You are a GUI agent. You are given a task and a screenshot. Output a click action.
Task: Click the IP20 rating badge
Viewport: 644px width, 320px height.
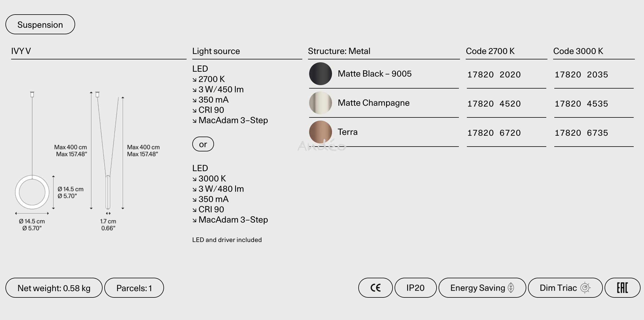pyautogui.click(x=415, y=288)
